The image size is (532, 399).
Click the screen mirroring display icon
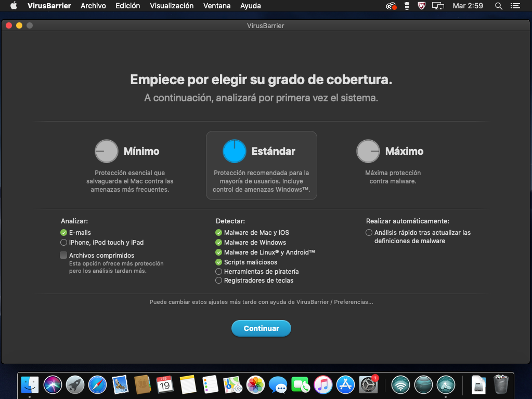pos(438,6)
